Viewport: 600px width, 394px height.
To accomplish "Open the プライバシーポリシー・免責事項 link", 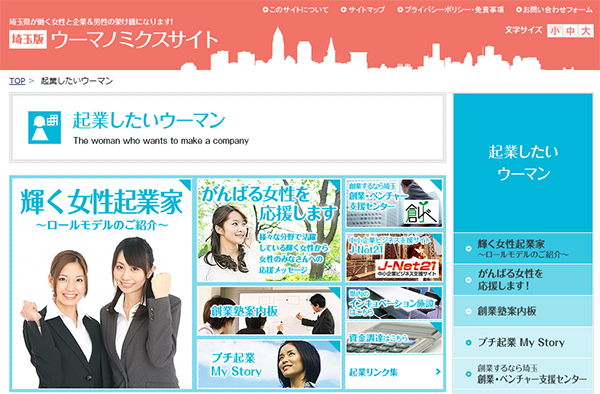I will tap(451, 10).
